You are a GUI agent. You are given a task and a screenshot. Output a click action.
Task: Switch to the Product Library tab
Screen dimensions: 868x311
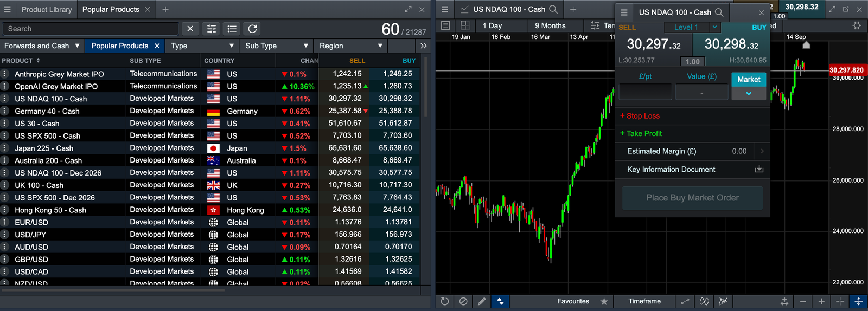click(x=47, y=9)
